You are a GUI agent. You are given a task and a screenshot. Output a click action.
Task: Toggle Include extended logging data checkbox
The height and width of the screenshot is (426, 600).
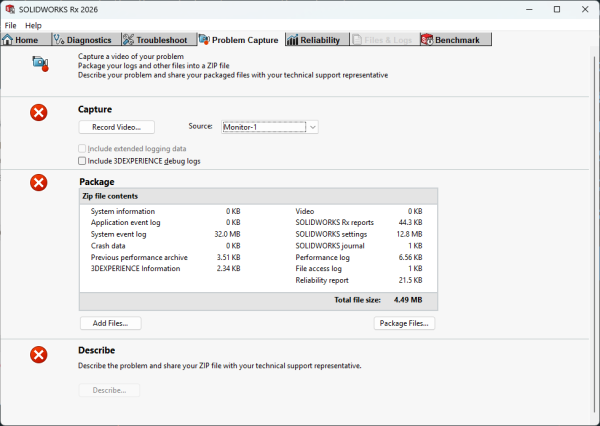coord(82,149)
